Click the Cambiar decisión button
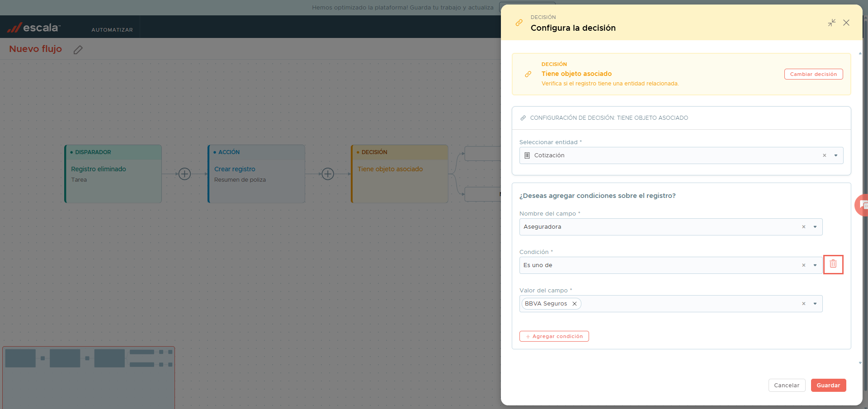Image resolution: width=868 pixels, height=409 pixels. point(813,74)
